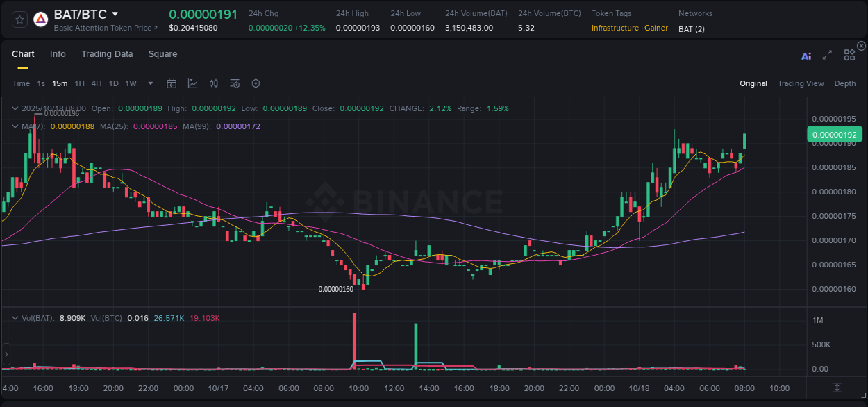The image size is (868, 407).
Task: Open the indicators list icon
Action: point(234,83)
